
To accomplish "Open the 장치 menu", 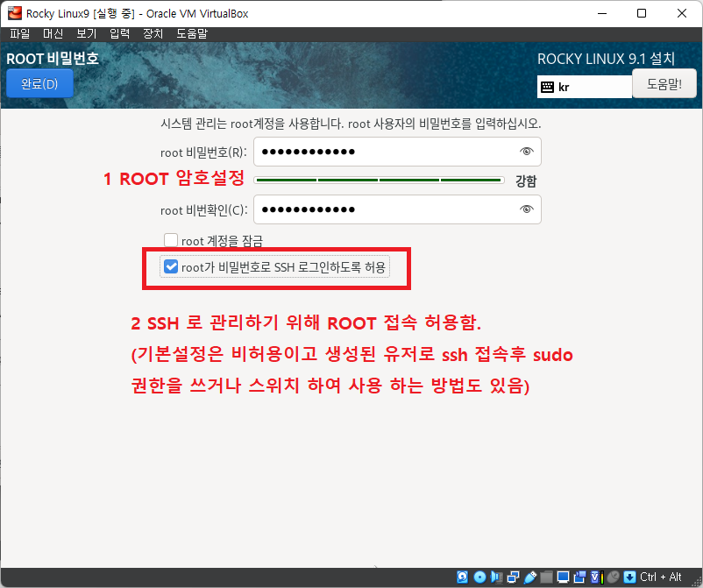I will 153,33.
